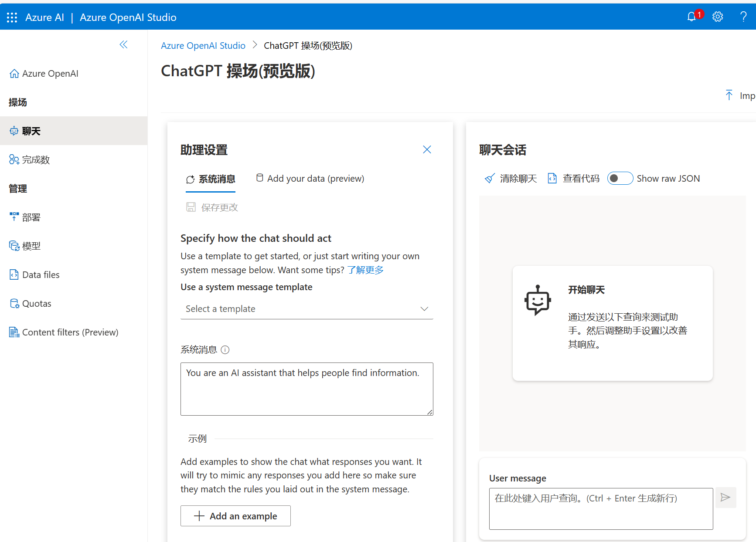Click the Add an example button
The width and height of the screenshot is (756, 542).
pos(235,516)
